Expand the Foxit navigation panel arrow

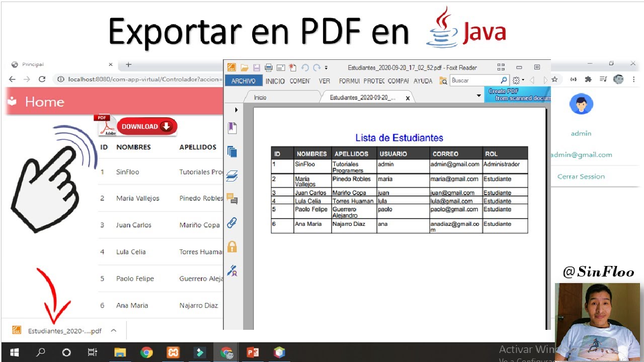coord(236,110)
